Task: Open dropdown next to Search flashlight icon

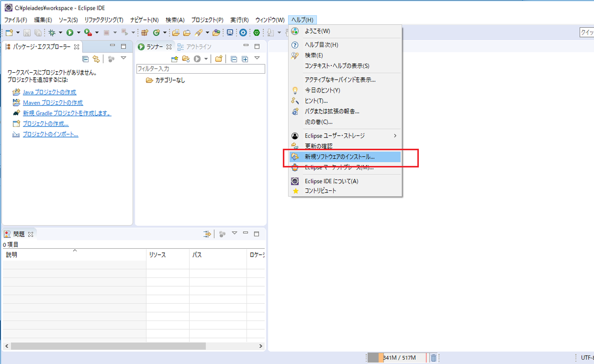Action: pyautogui.click(x=207, y=33)
